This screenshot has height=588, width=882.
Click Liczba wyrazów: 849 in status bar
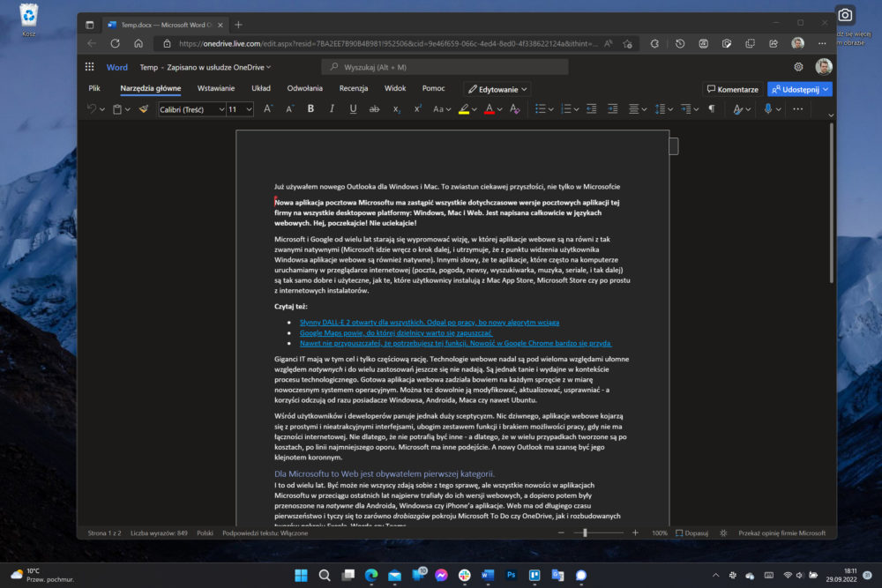coord(159,533)
